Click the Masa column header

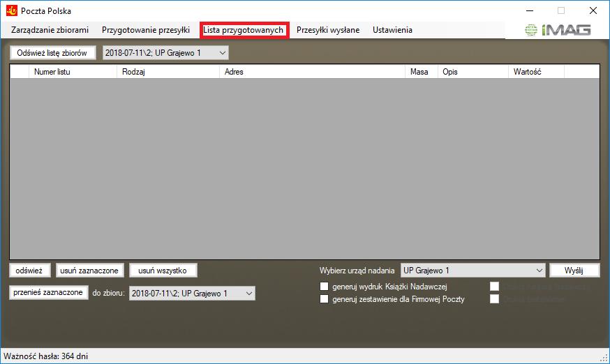click(422, 72)
